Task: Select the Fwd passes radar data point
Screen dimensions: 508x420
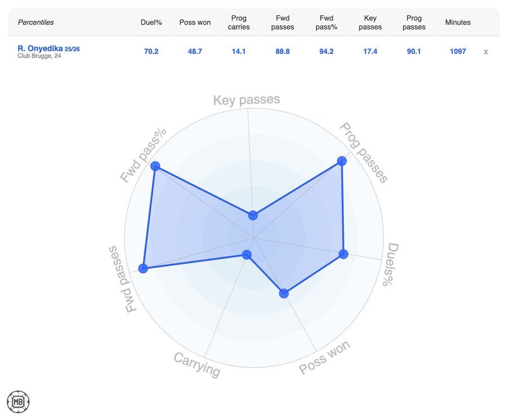Action: pyautogui.click(x=143, y=268)
